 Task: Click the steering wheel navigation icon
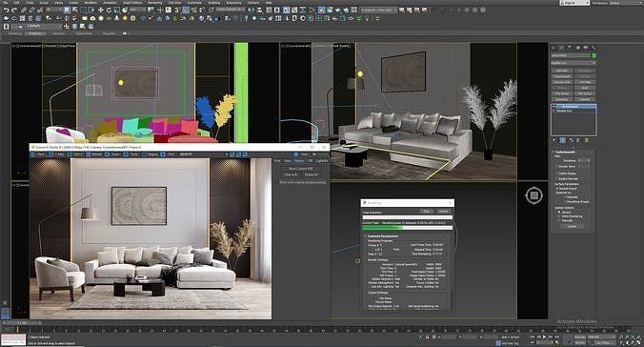click(533, 195)
